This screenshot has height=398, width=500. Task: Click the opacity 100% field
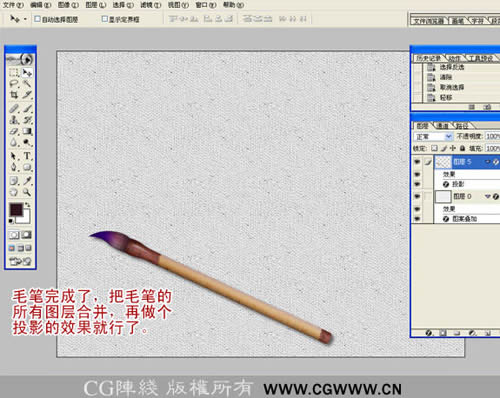pyautogui.click(x=493, y=136)
